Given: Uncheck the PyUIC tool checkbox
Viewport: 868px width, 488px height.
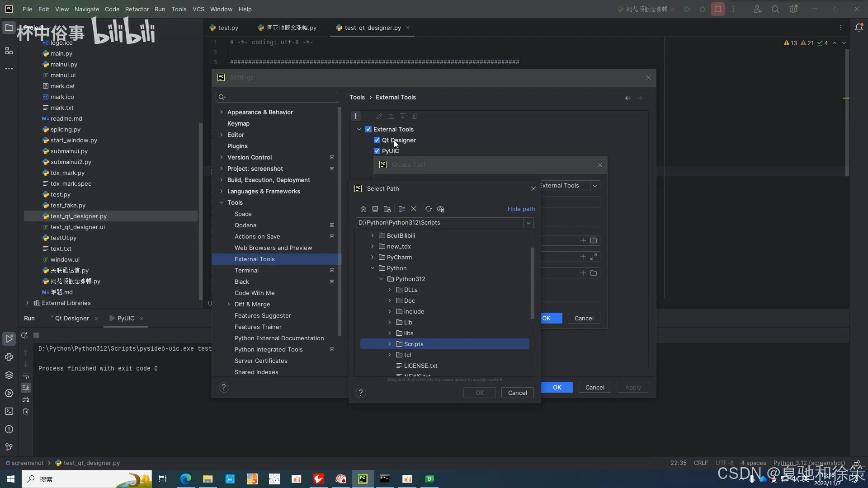Looking at the screenshot, I should 377,151.
